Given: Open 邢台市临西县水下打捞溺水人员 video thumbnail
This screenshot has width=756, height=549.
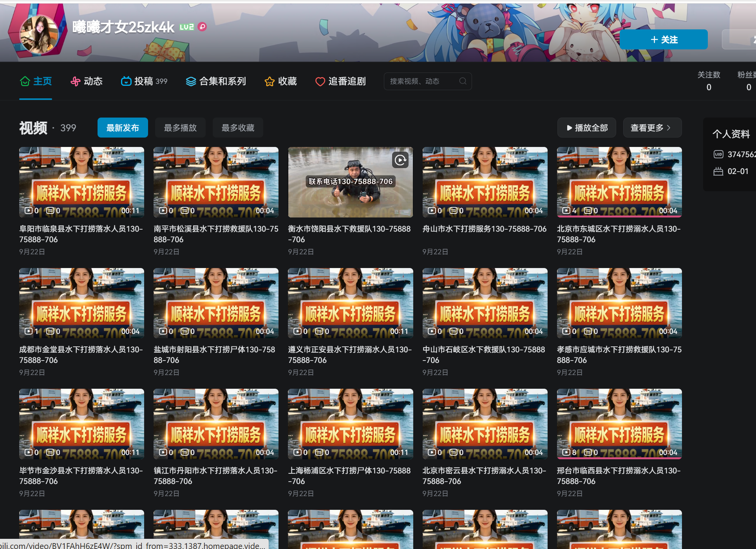Looking at the screenshot, I should tap(619, 424).
